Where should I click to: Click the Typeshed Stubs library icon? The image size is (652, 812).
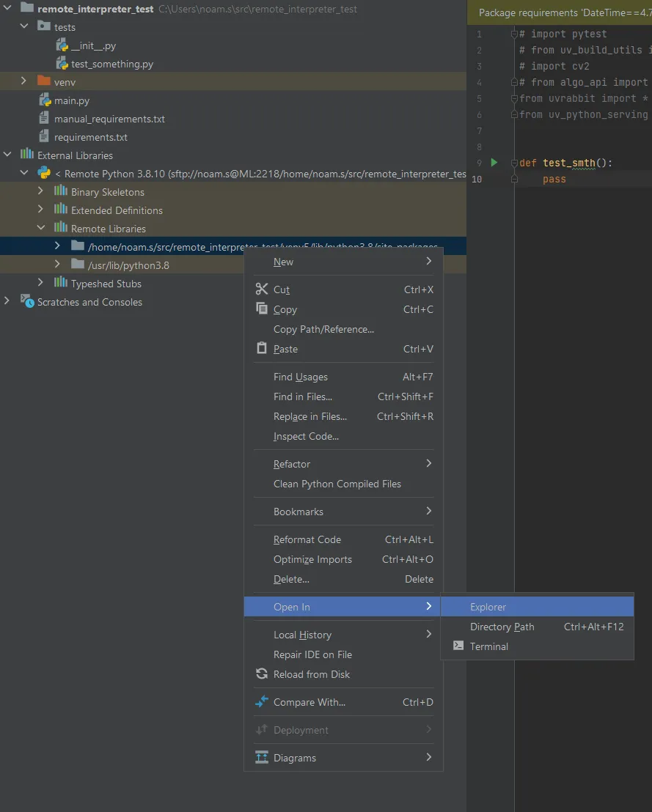tap(61, 282)
